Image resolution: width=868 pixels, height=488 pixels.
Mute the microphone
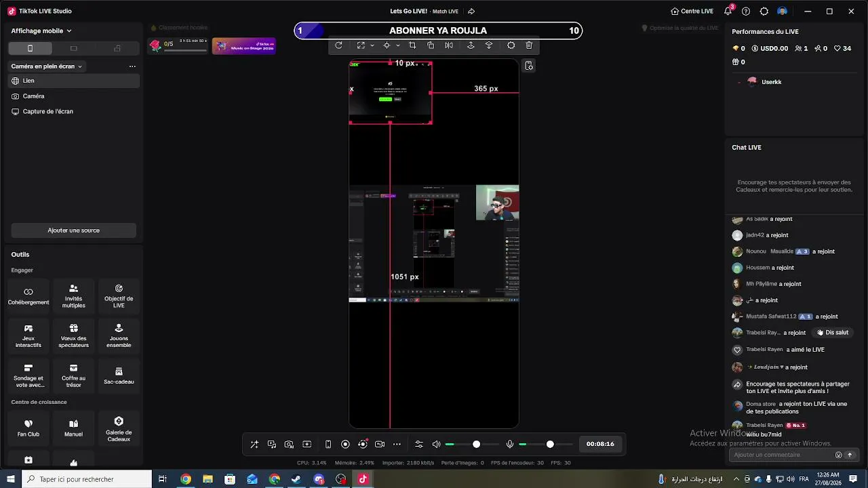510,444
